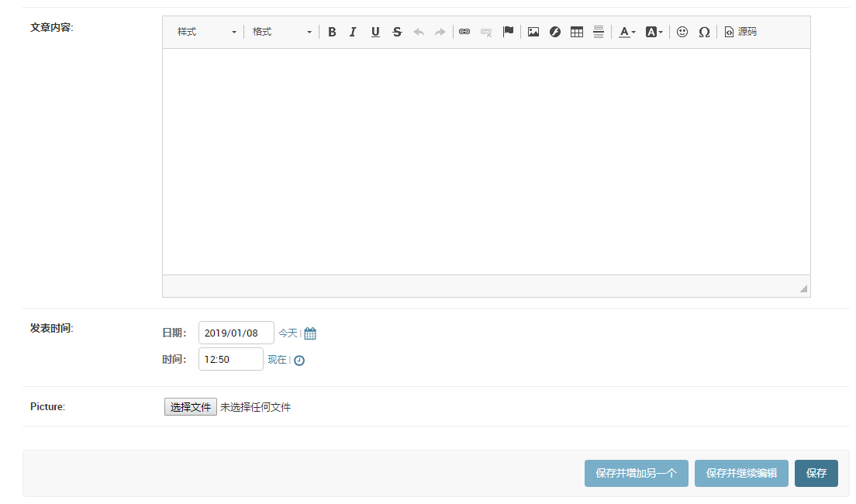Click inside the 日期 date input field

click(236, 333)
